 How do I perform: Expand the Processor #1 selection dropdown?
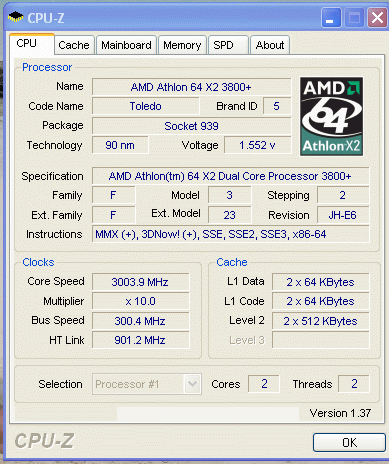(192, 384)
